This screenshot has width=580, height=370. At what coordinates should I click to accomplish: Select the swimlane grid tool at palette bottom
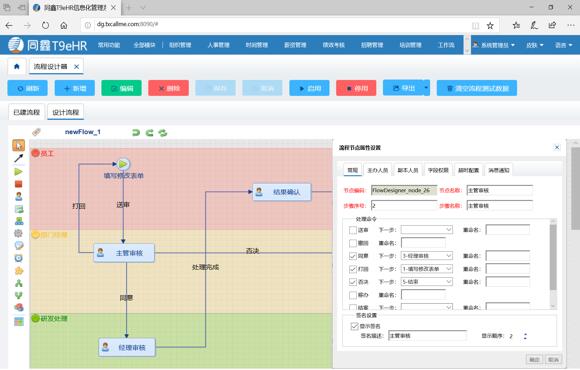[18, 322]
